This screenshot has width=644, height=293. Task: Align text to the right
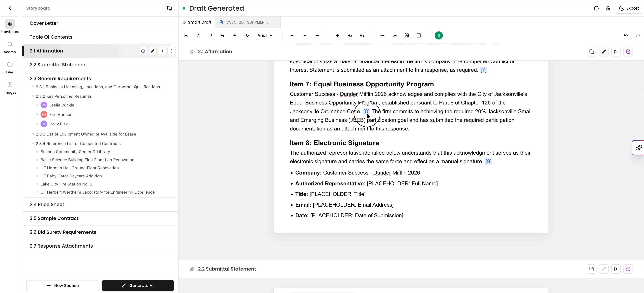pos(317,35)
